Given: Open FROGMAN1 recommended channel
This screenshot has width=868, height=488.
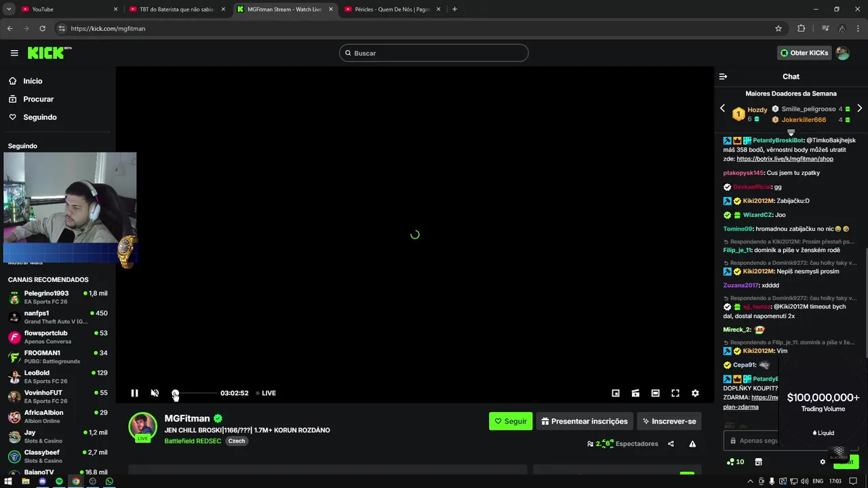Looking at the screenshot, I should (58, 357).
